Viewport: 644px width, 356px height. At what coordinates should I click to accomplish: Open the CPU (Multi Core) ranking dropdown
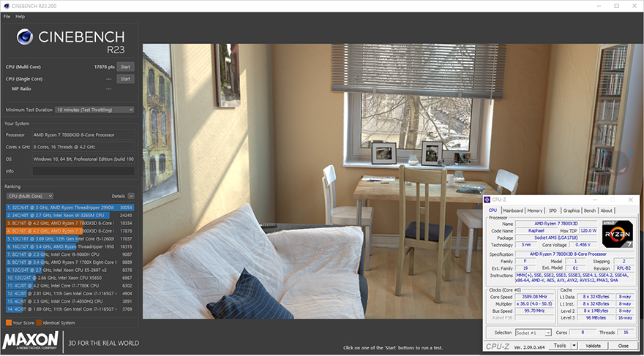(x=29, y=196)
